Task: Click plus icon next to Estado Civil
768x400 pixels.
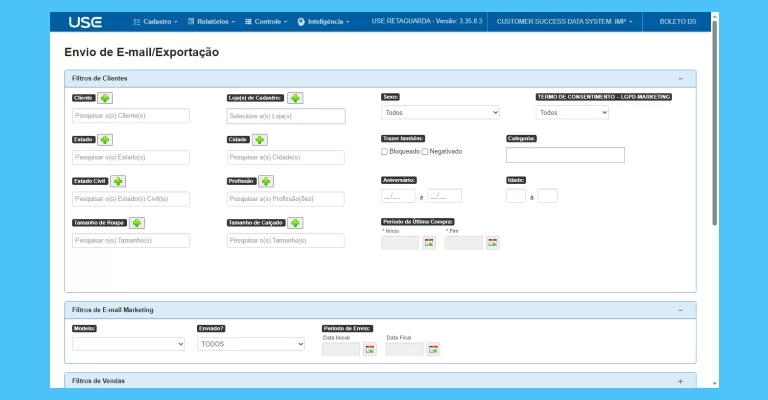Action: 118,181
